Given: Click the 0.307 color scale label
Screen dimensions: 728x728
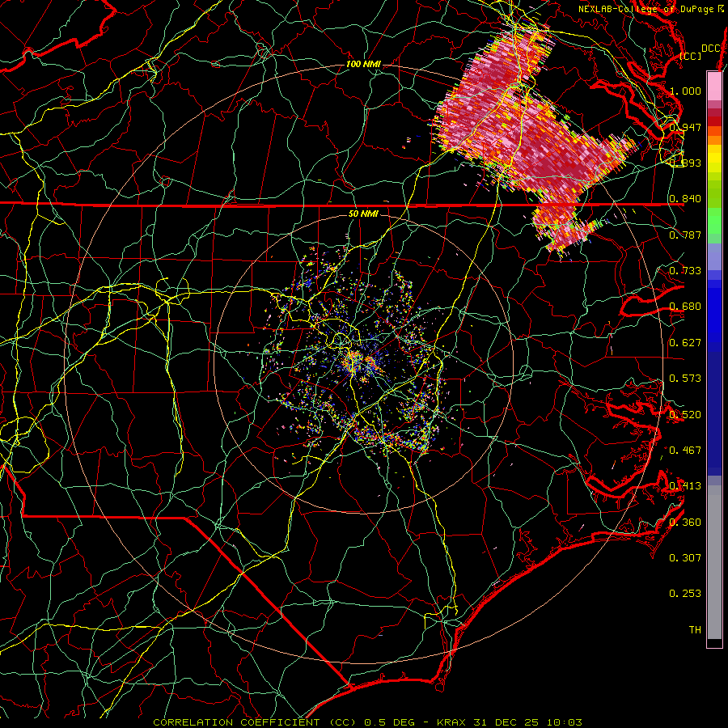Looking at the screenshot, I should (x=685, y=558).
